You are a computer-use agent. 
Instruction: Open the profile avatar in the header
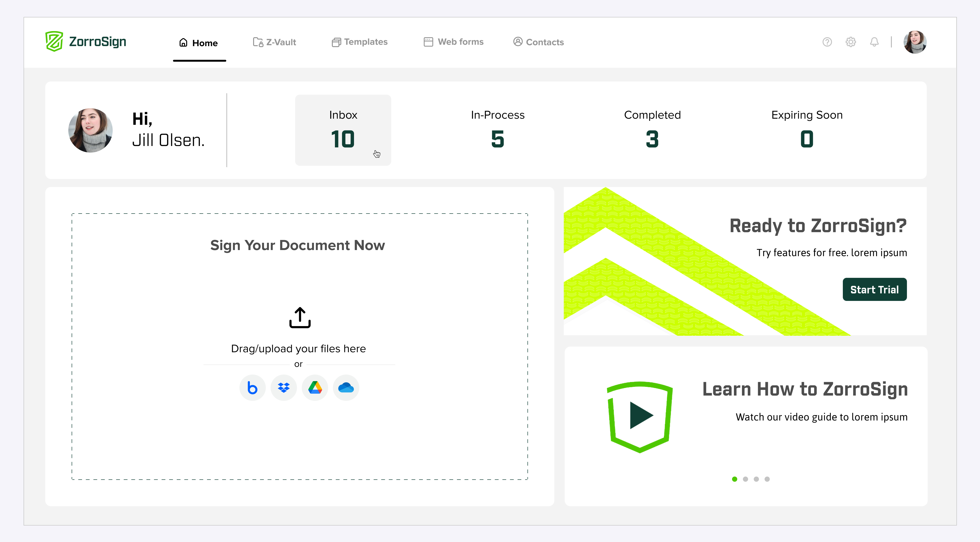click(914, 42)
